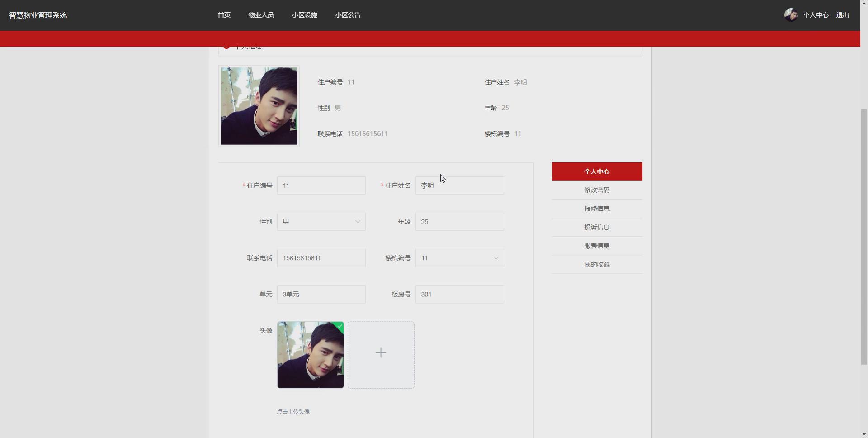Click the plus upload box for avatar
This screenshot has height=438, width=868.
[381, 355]
